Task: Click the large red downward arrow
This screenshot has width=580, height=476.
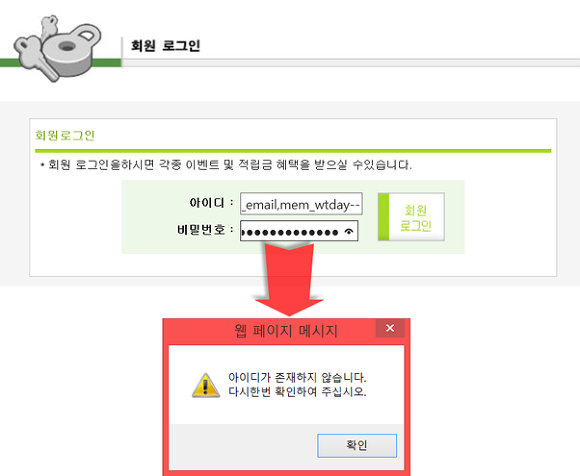Action: [x=289, y=279]
